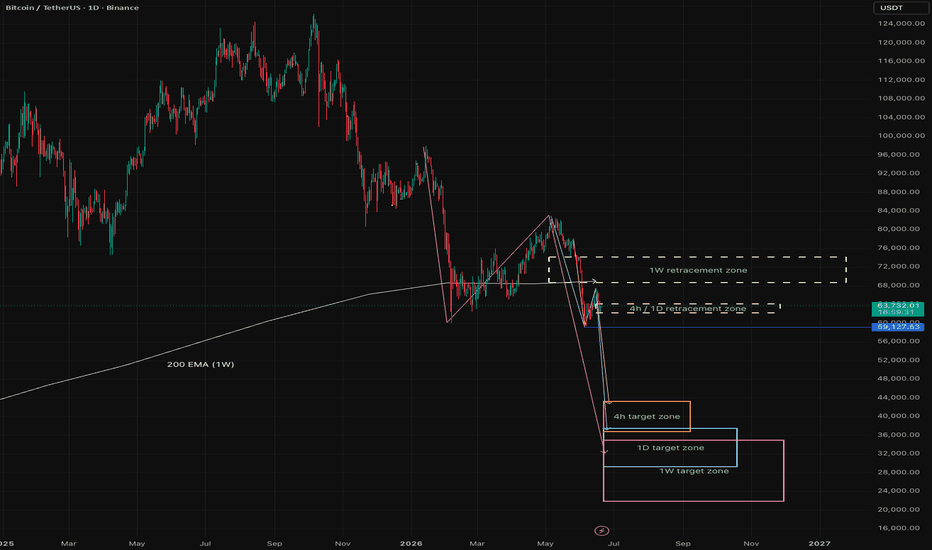Select the blue 59,127.63 price line label
Screen dimensions: 932x550
coord(898,326)
